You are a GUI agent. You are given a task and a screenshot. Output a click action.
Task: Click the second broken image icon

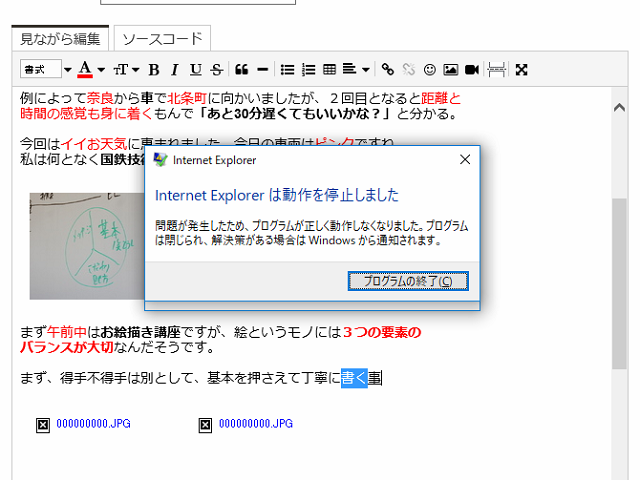point(205,425)
